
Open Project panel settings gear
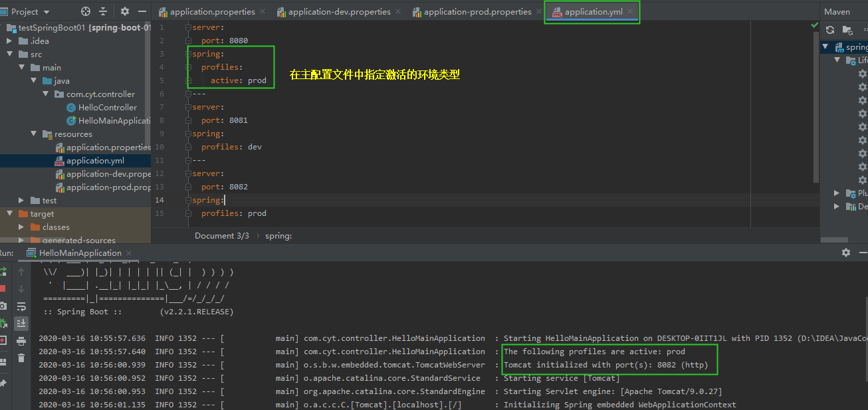pos(125,11)
